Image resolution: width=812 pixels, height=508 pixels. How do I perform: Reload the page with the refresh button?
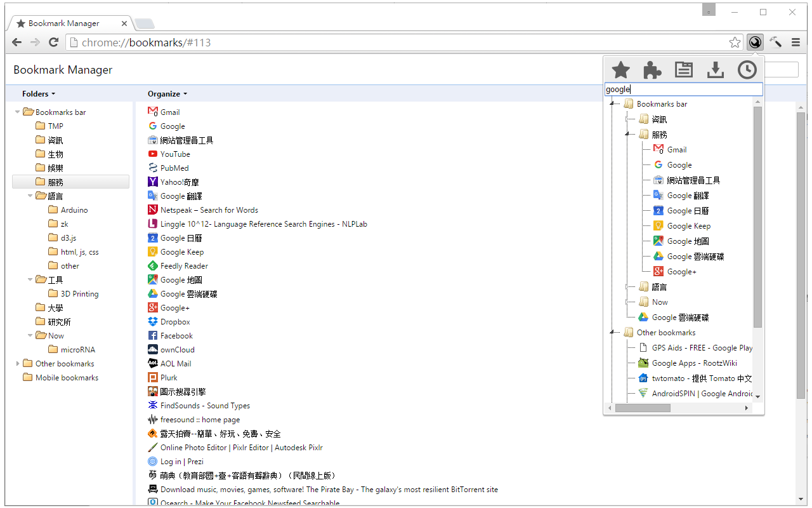point(54,43)
